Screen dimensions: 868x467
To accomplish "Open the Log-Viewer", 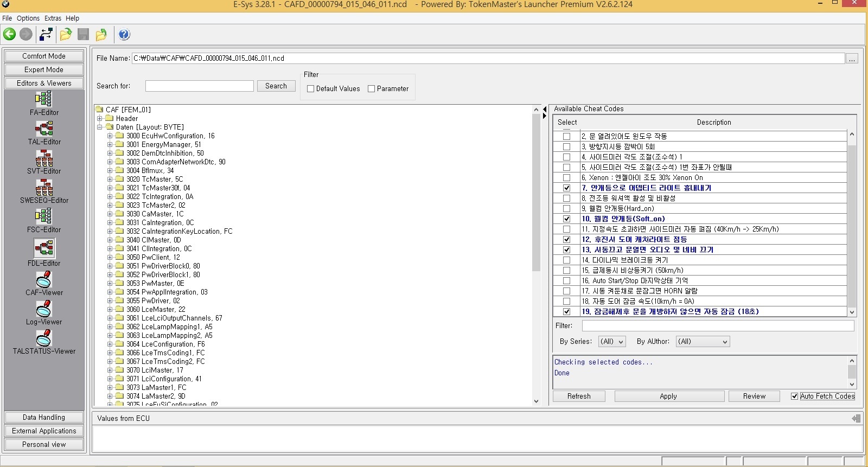I will [44, 312].
